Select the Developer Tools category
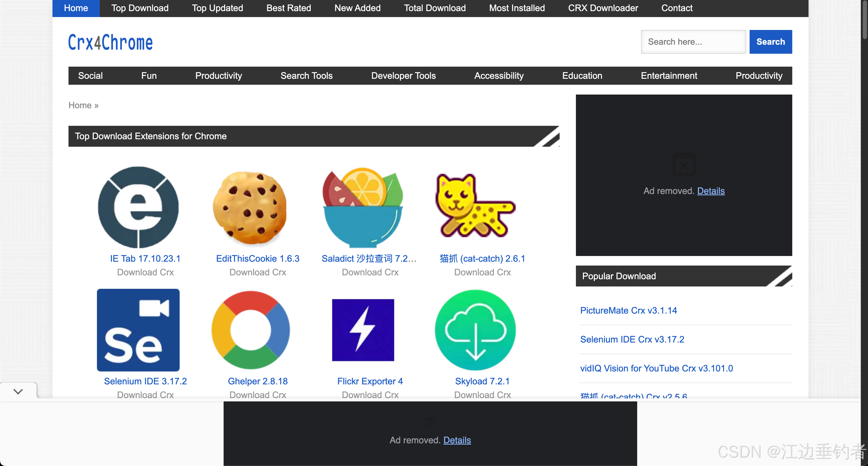 [x=403, y=76]
